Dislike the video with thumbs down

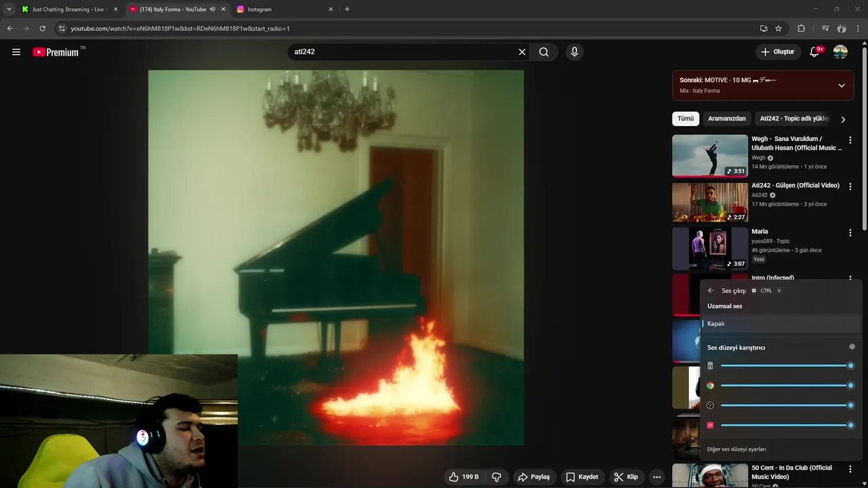[496, 477]
